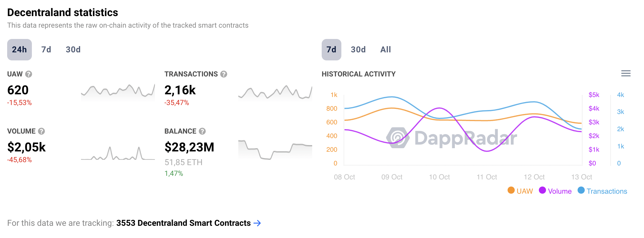Click the Balance sparkline chart

275,149
